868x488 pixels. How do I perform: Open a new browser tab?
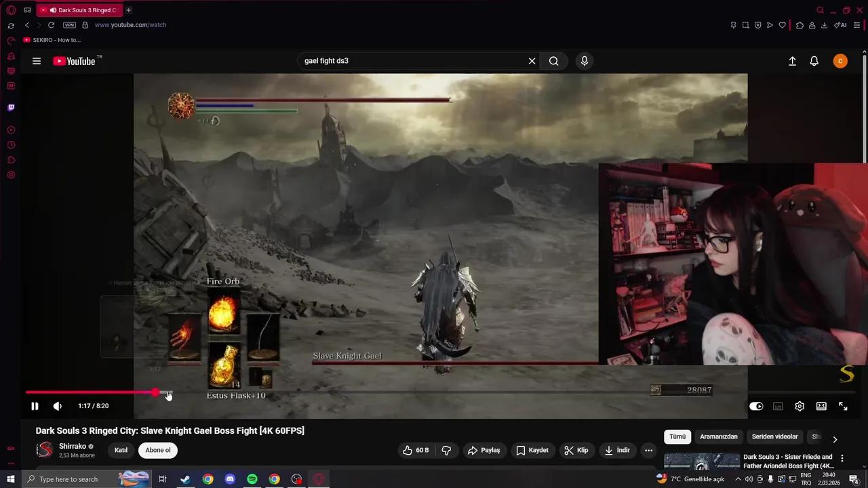[x=128, y=10]
